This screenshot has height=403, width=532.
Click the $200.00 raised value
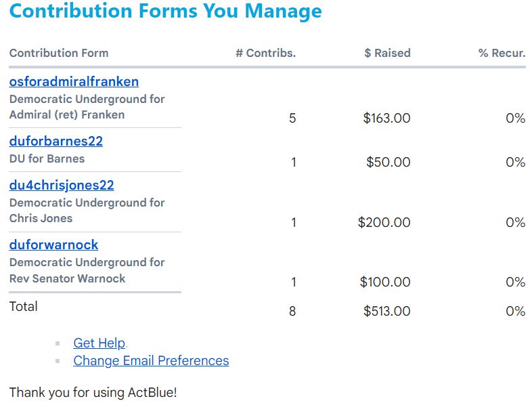tap(384, 223)
